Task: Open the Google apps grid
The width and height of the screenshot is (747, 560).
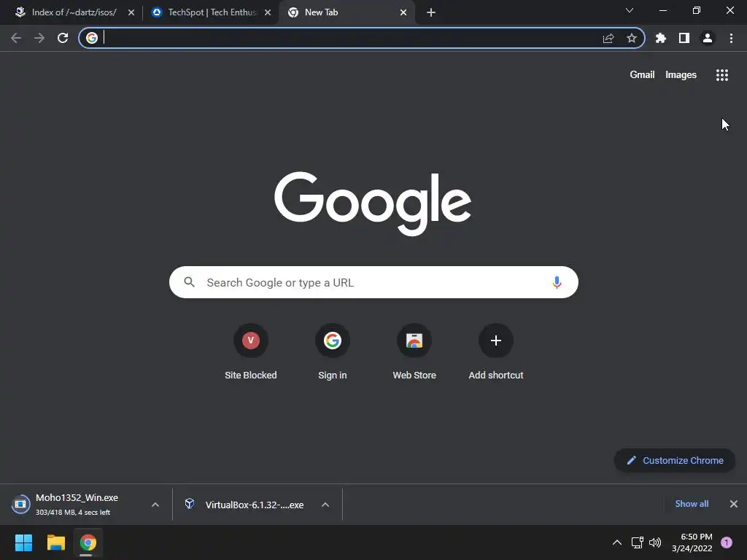Action: [722, 75]
